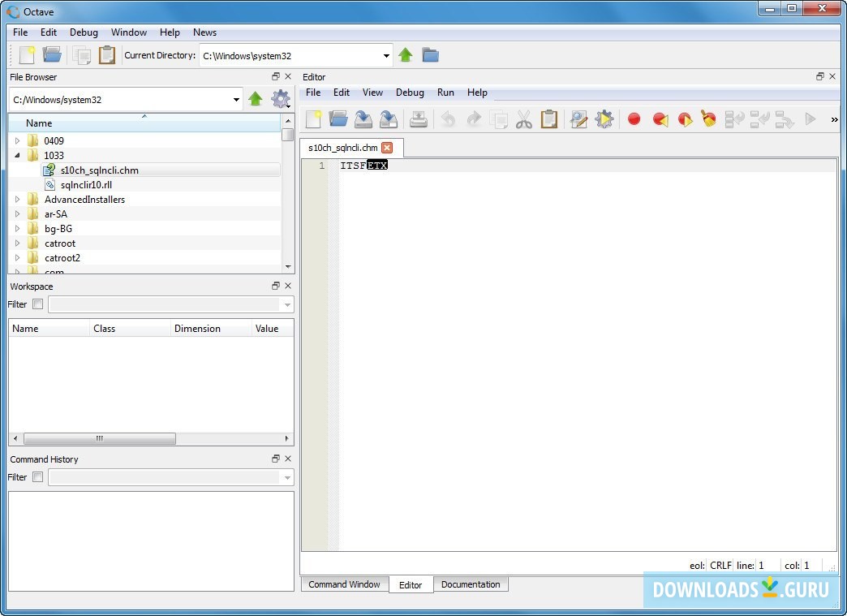Undock the File Browser panel
The height and width of the screenshot is (616, 847).
click(x=275, y=76)
